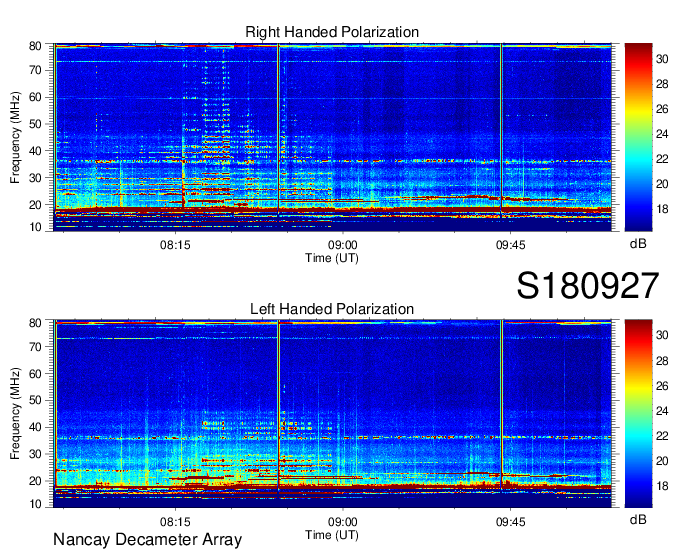
Task: Click "18" dB tick on Right Handed color bar
Action: coord(662,209)
